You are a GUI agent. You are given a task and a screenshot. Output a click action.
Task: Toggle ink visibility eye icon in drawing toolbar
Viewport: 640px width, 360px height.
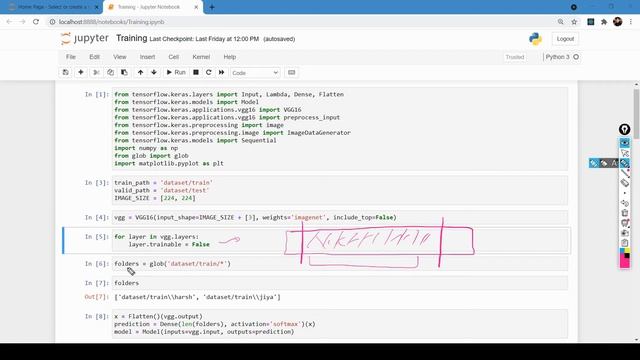pyautogui.click(x=624, y=143)
